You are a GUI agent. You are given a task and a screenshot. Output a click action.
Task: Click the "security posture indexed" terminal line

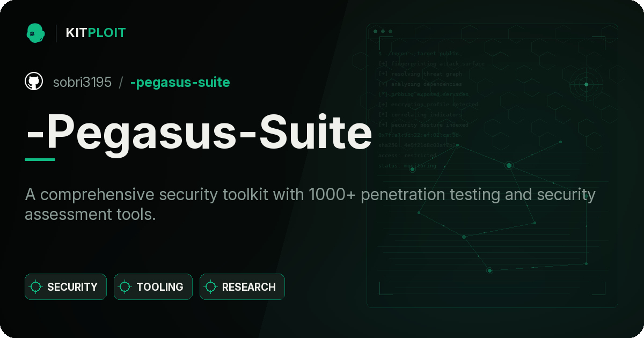(423, 125)
